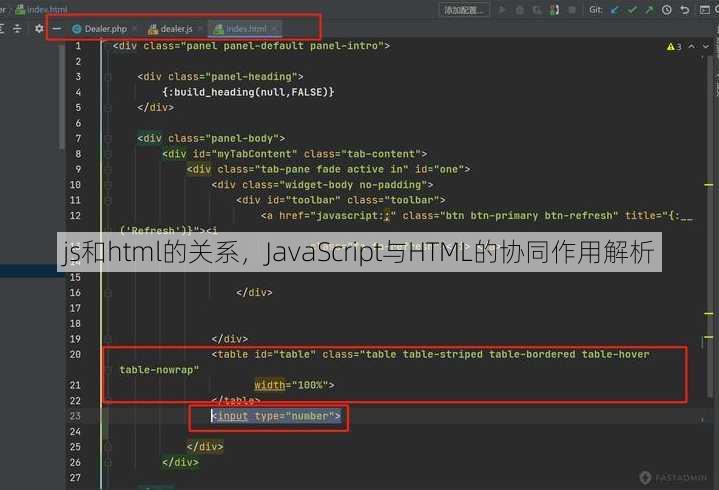Image resolution: width=719 pixels, height=490 pixels.
Task: Collapse all in project panel
Action: click(17, 29)
